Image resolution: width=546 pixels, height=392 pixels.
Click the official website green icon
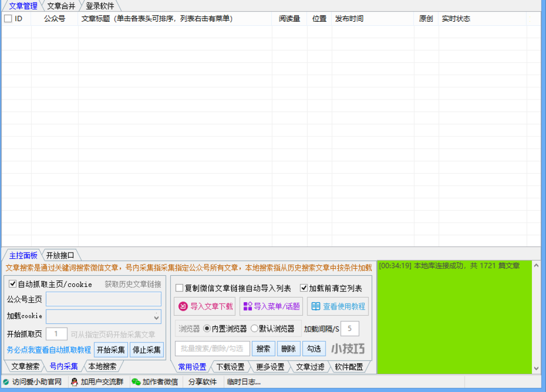6,382
